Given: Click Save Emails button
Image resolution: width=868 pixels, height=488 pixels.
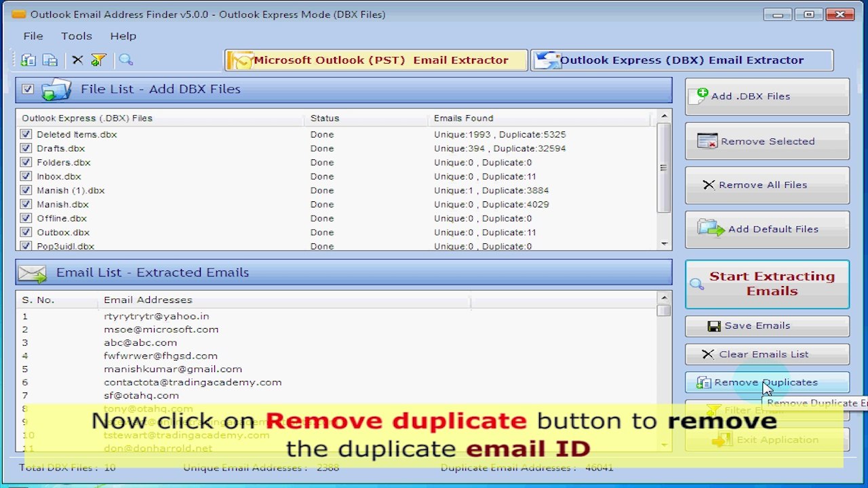Looking at the screenshot, I should pyautogui.click(x=767, y=326).
